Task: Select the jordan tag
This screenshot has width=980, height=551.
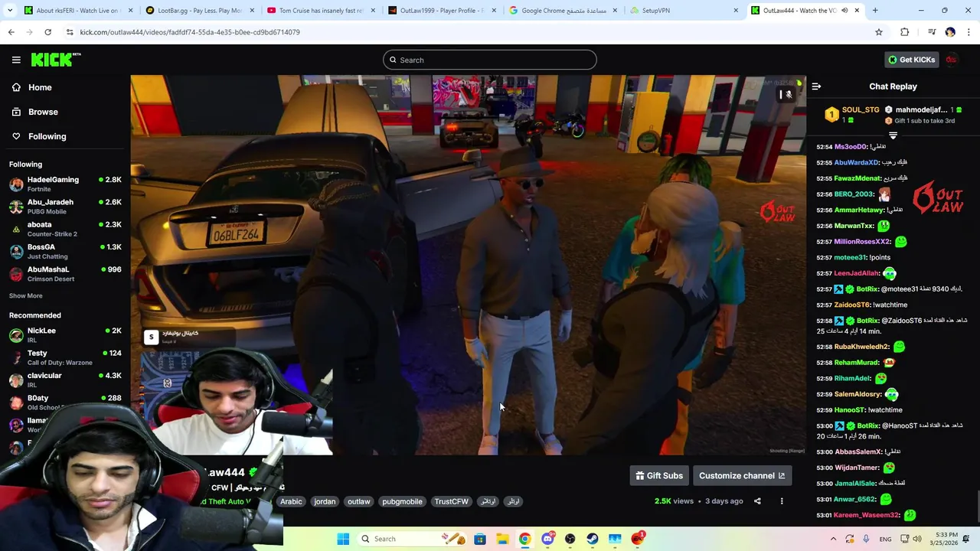Action: click(x=325, y=501)
